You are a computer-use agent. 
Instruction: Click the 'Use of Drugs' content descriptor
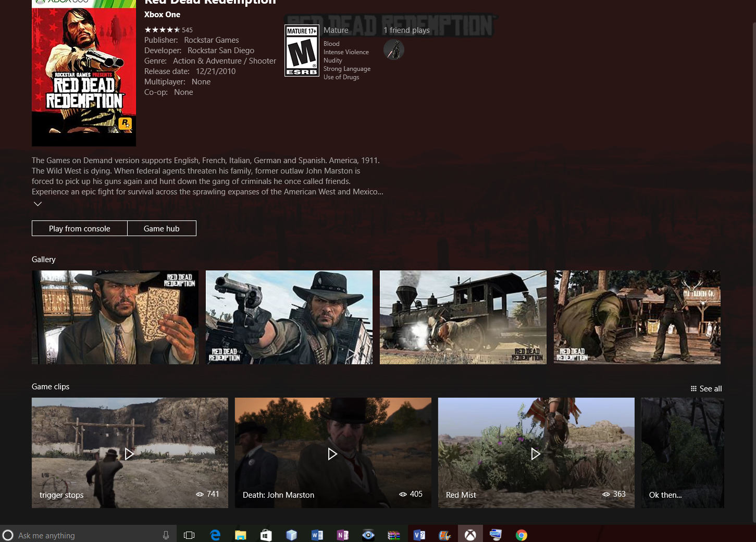341,77
